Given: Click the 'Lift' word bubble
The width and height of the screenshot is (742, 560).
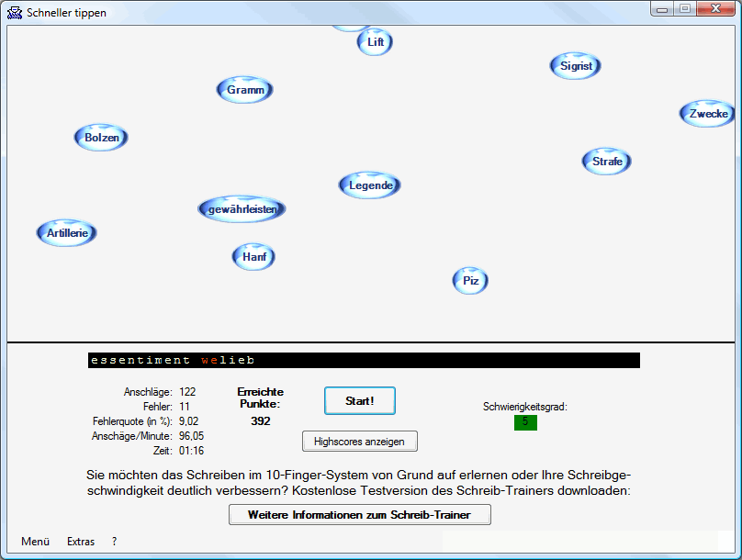Looking at the screenshot, I should 375,42.
